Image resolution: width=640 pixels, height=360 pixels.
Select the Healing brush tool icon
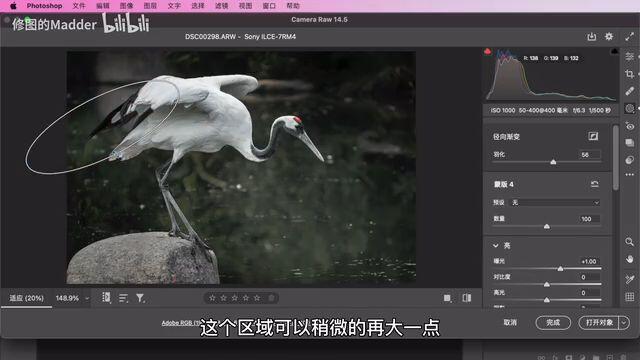coord(629,91)
